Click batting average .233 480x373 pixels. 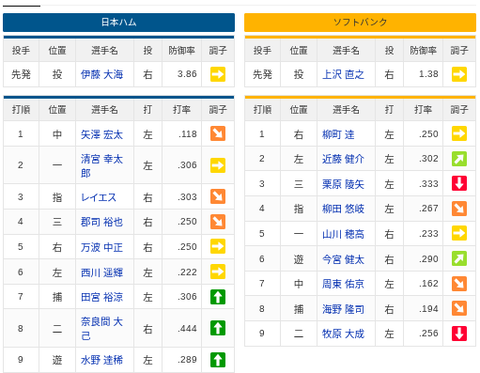pyautogui.click(x=429, y=234)
